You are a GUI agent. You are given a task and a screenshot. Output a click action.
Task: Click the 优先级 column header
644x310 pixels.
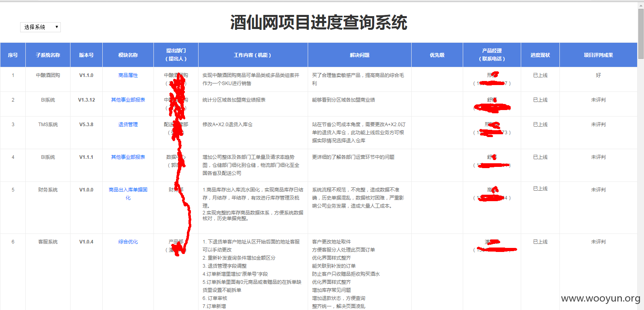point(437,55)
